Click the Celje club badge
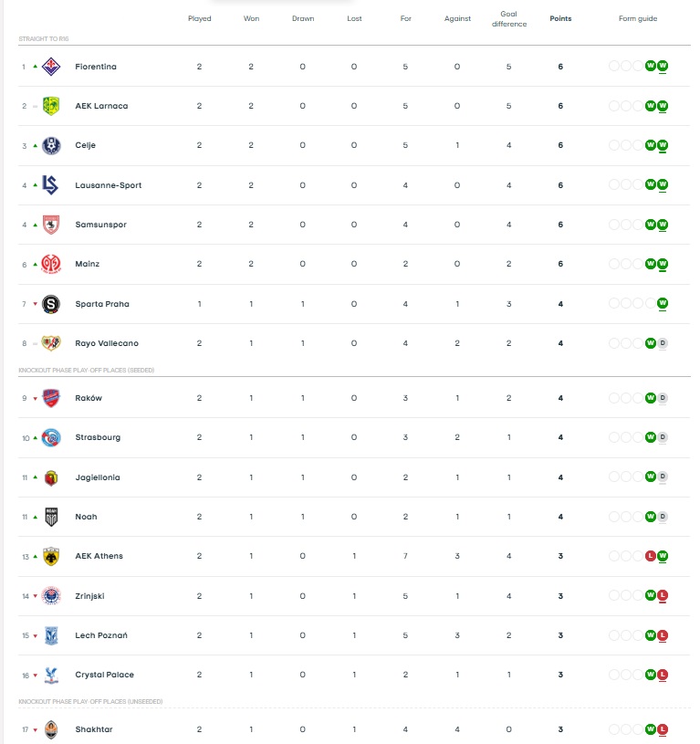The height and width of the screenshot is (744, 700). [x=51, y=146]
